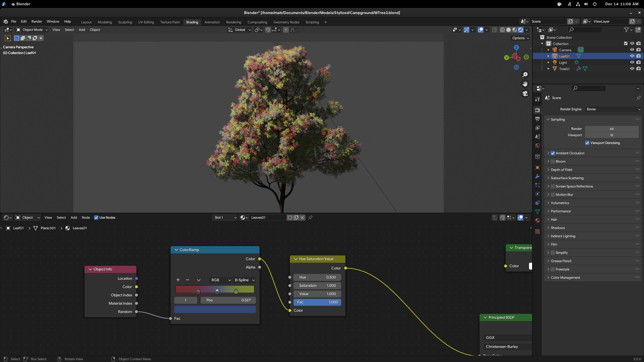The image size is (644, 362).
Task: Enable Motion Blur checkbox
Action: coord(553,195)
